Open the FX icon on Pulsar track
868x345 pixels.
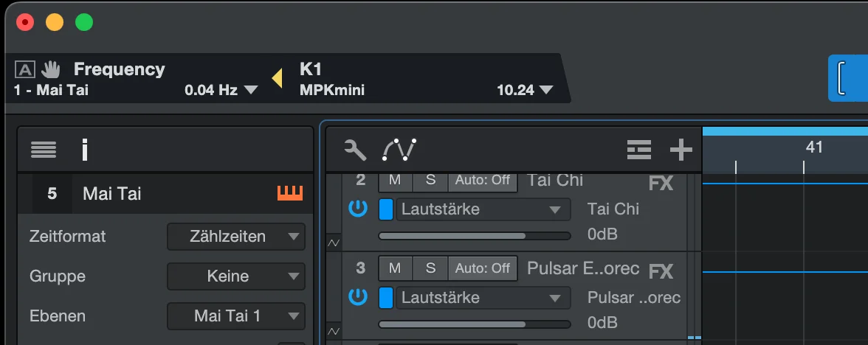(661, 271)
